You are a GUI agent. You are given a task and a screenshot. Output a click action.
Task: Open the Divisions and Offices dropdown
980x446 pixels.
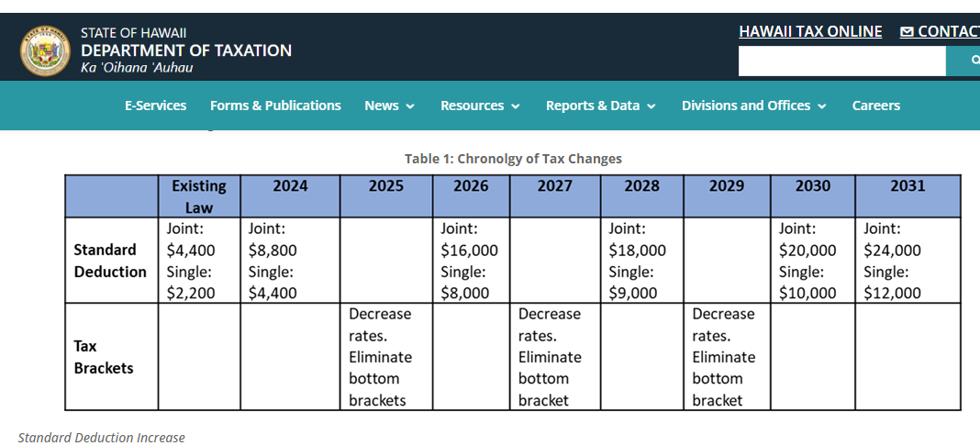pyautogui.click(x=753, y=106)
